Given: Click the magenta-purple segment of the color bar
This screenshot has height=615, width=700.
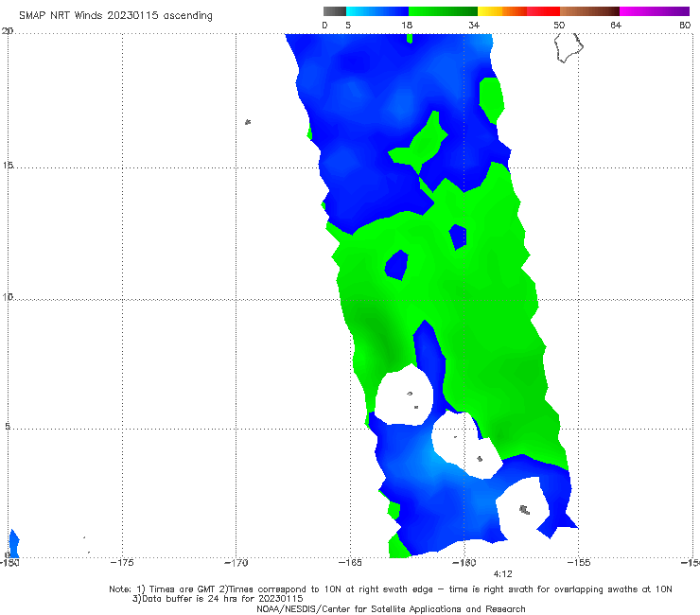Looking at the screenshot, I should [x=655, y=11].
